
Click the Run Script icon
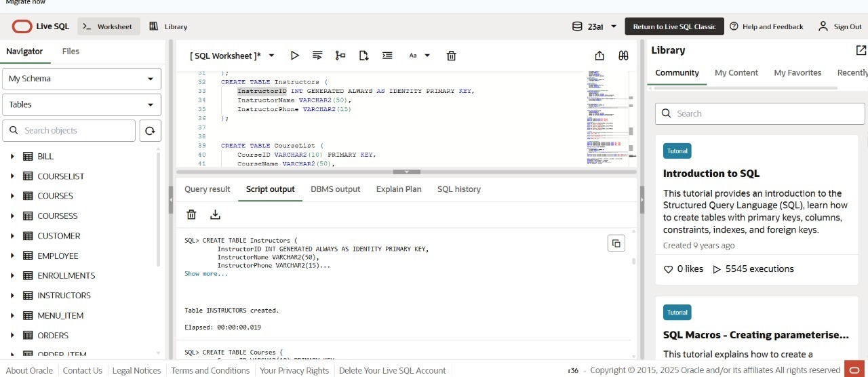click(x=317, y=56)
